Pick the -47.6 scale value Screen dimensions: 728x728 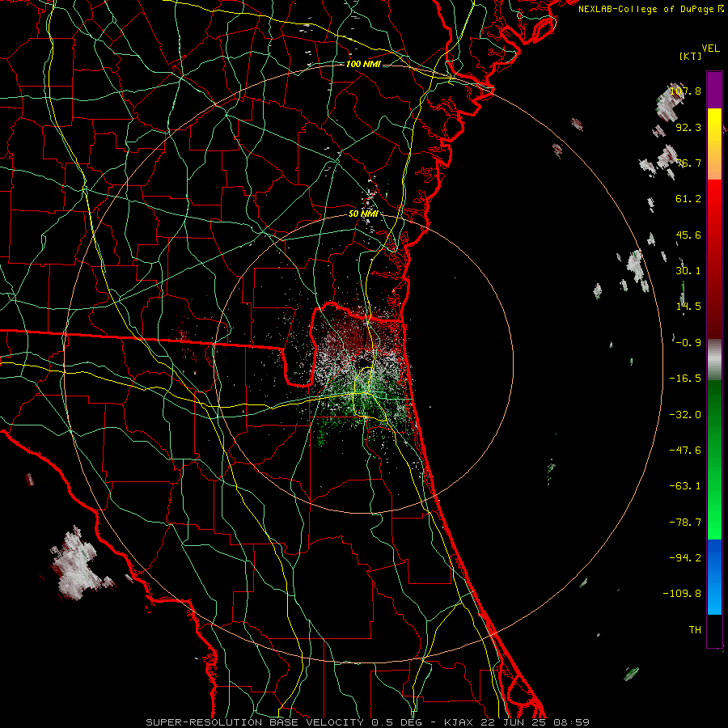tap(685, 451)
